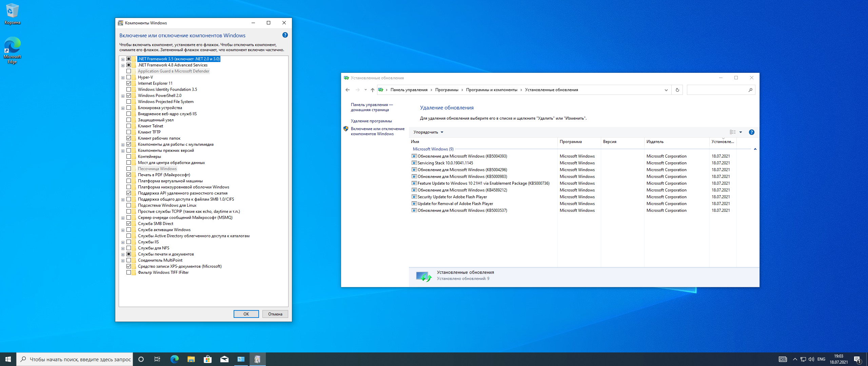The width and height of the screenshot is (868, 366).
Task: Enable Клиент TFTP checkbox
Action: click(x=129, y=132)
